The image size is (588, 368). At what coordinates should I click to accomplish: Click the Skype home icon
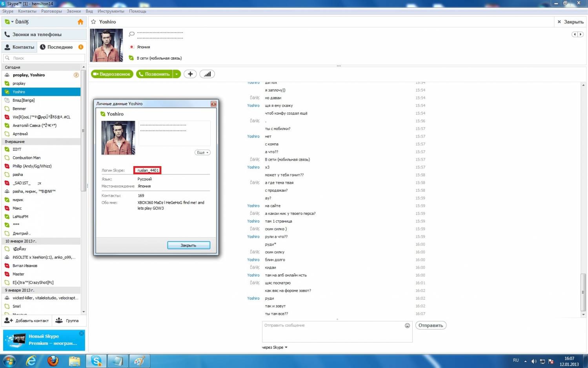coord(80,22)
